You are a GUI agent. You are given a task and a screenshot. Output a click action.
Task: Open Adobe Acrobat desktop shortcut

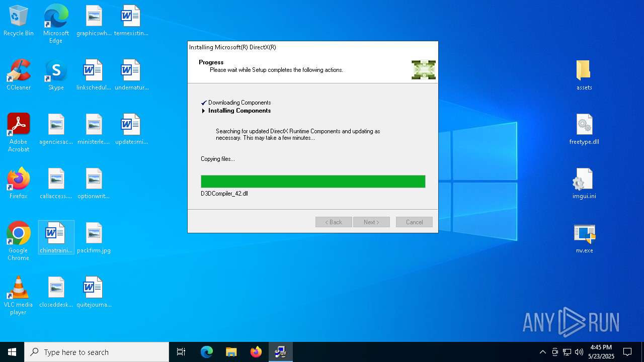pyautogui.click(x=19, y=133)
